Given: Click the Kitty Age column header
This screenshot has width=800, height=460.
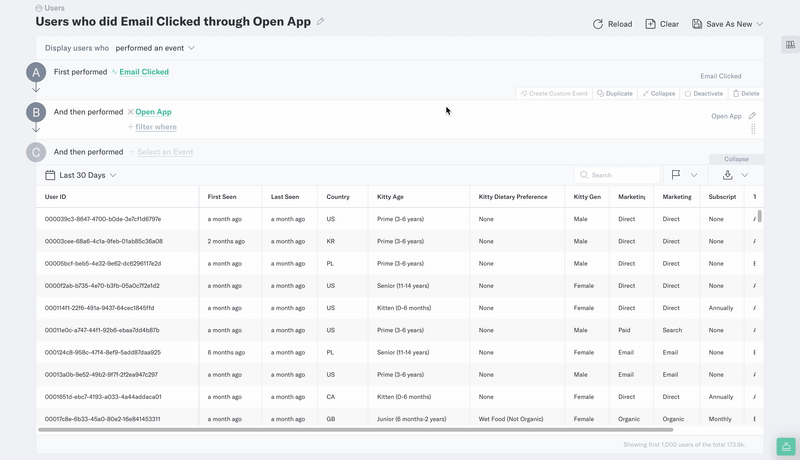Looking at the screenshot, I should (390, 197).
